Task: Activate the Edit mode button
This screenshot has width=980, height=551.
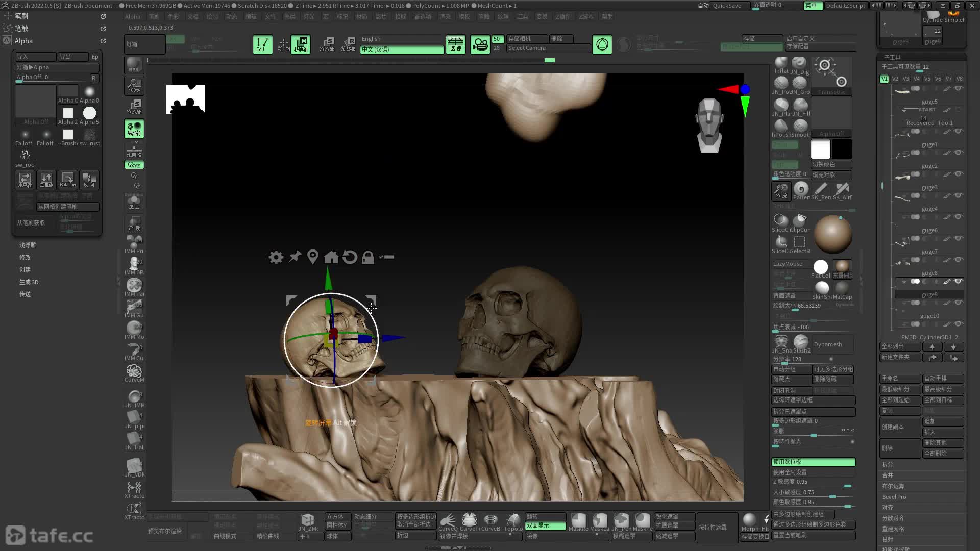Action: click(262, 44)
